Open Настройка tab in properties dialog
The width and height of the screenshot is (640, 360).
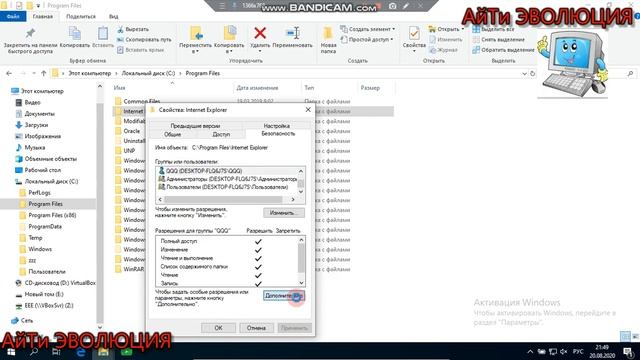(x=276, y=126)
